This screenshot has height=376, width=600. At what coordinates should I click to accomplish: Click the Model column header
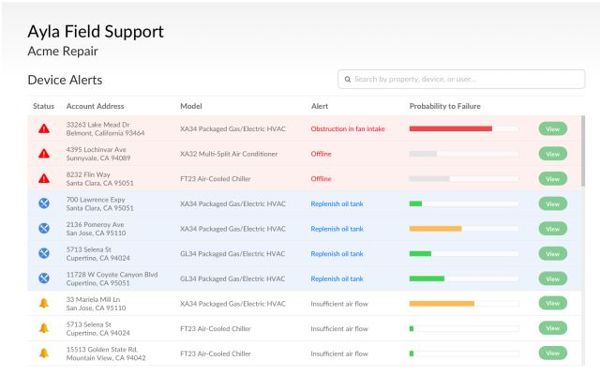tap(191, 106)
